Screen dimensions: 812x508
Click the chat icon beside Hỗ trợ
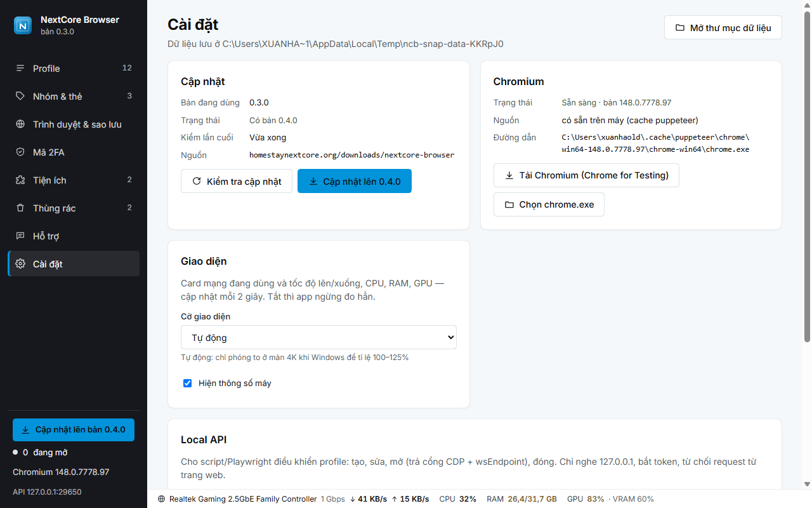click(20, 236)
